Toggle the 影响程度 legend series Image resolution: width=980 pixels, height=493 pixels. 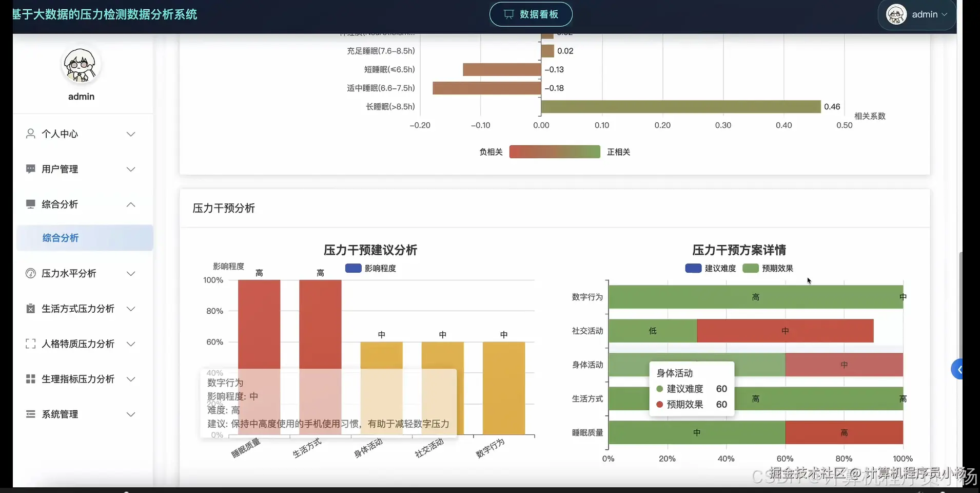[x=370, y=268]
